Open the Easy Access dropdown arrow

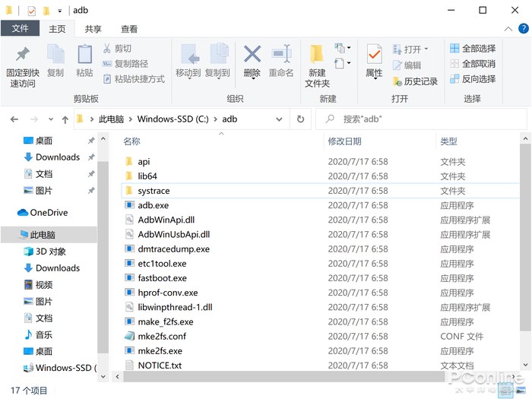(x=349, y=63)
